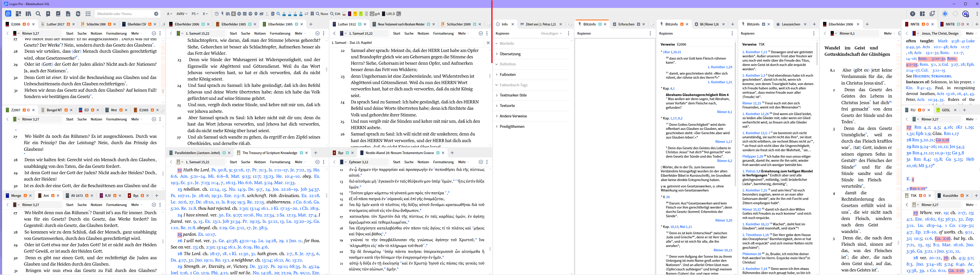Toggle the circled checkmark icon in Römer 3,27 E2006 panel
This screenshot has height=275, width=980.
click(154, 33)
